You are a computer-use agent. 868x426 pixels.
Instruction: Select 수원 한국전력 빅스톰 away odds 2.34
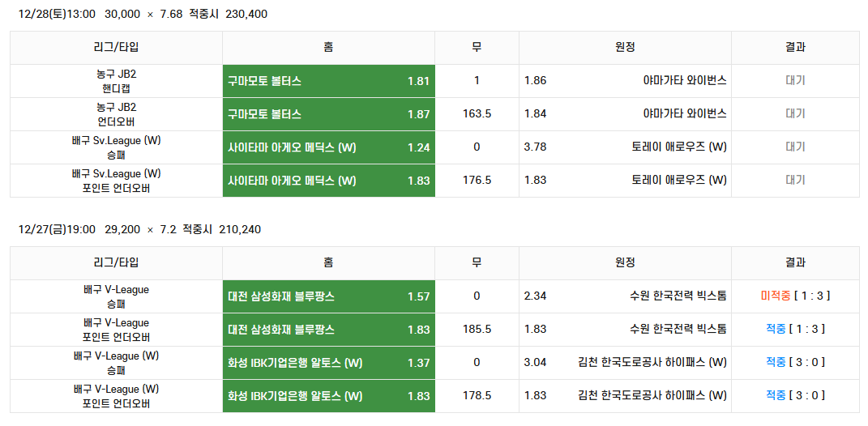625,296
